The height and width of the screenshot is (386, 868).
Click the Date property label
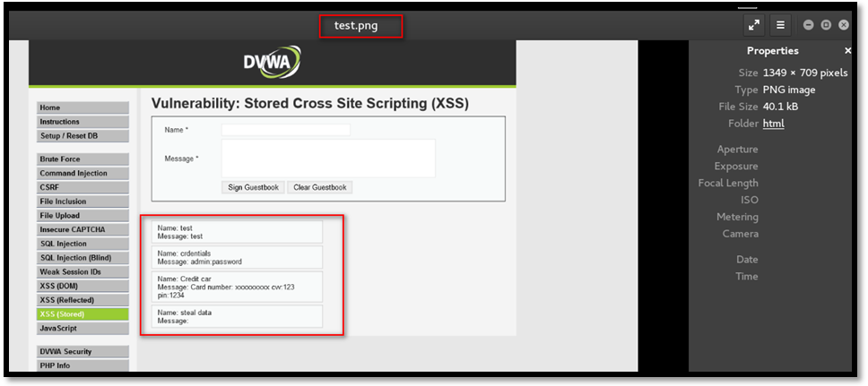click(747, 260)
